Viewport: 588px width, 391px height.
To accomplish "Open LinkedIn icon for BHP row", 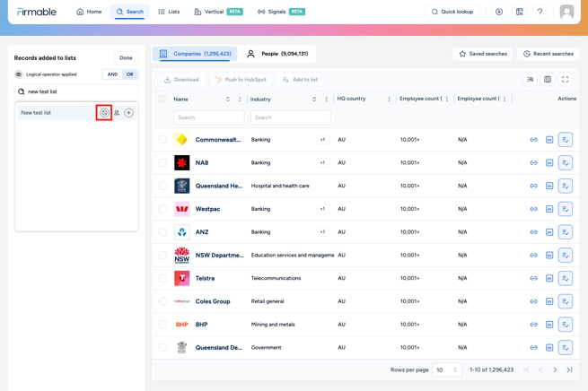I will click(x=549, y=325).
